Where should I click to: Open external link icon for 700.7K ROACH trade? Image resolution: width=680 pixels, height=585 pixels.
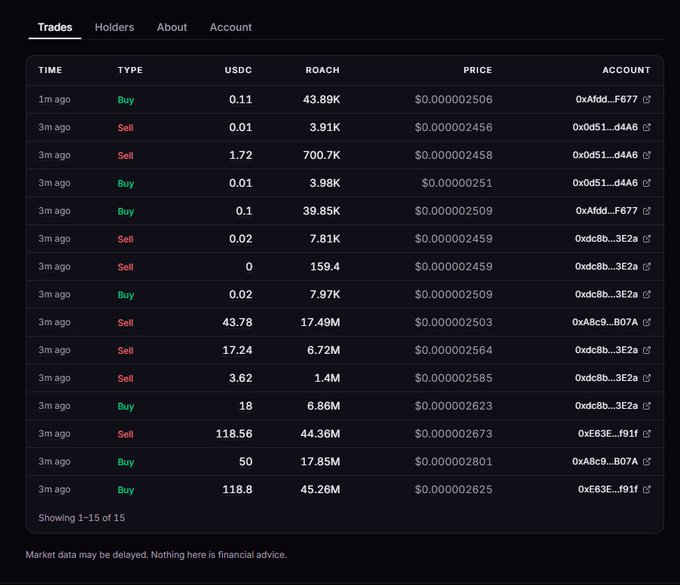(647, 155)
